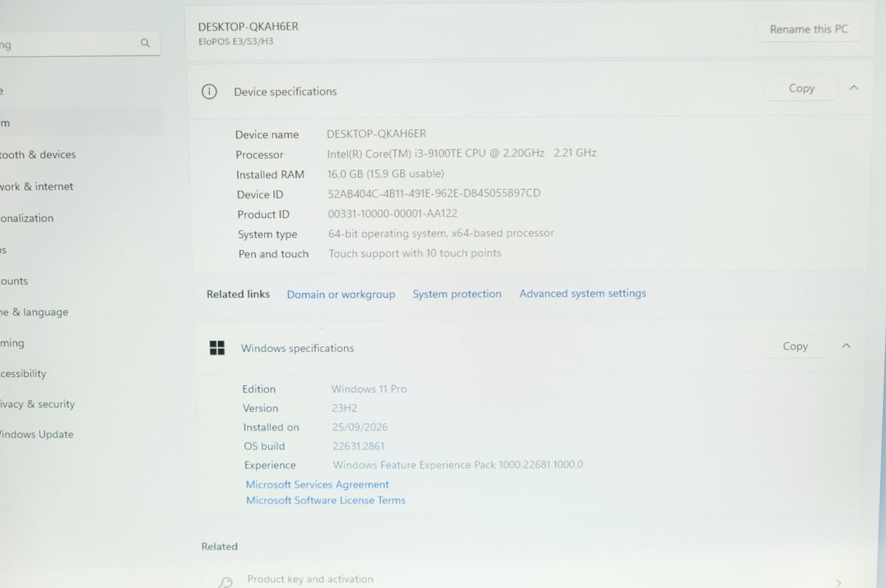This screenshot has width=886, height=588.
Task: Open Windows Update in sidebar
Action: (37, 435)
